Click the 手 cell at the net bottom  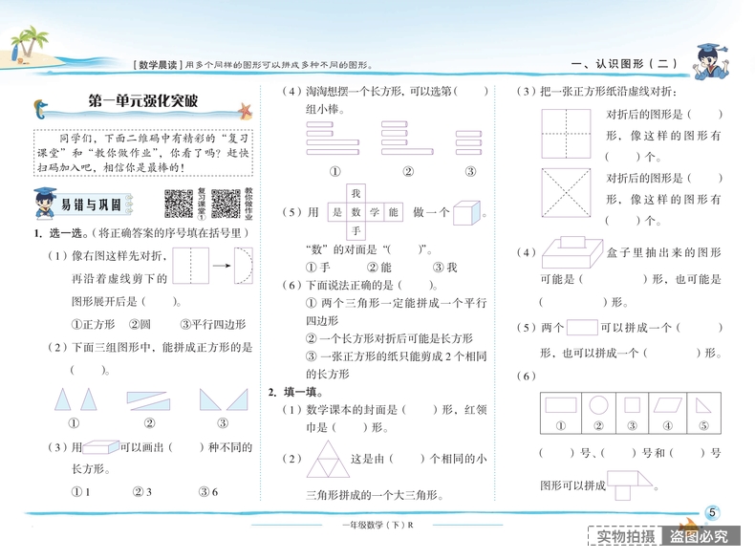click(x=356, y=230)
